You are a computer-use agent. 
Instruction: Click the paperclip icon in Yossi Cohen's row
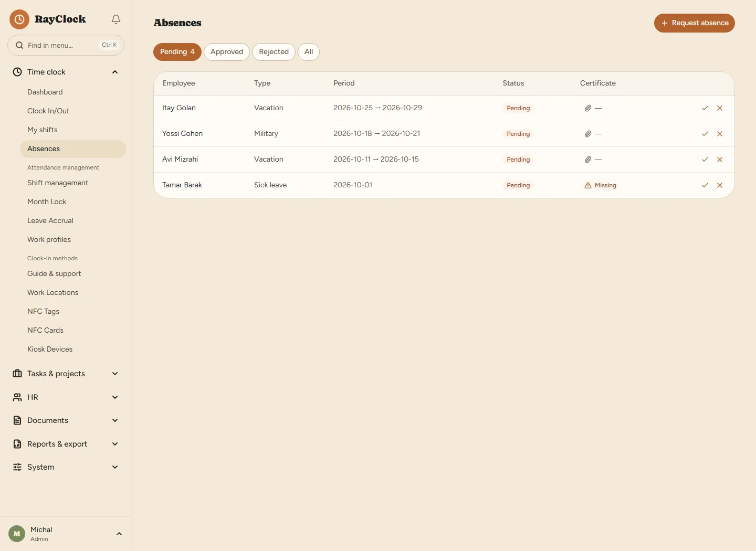[588, 134]
